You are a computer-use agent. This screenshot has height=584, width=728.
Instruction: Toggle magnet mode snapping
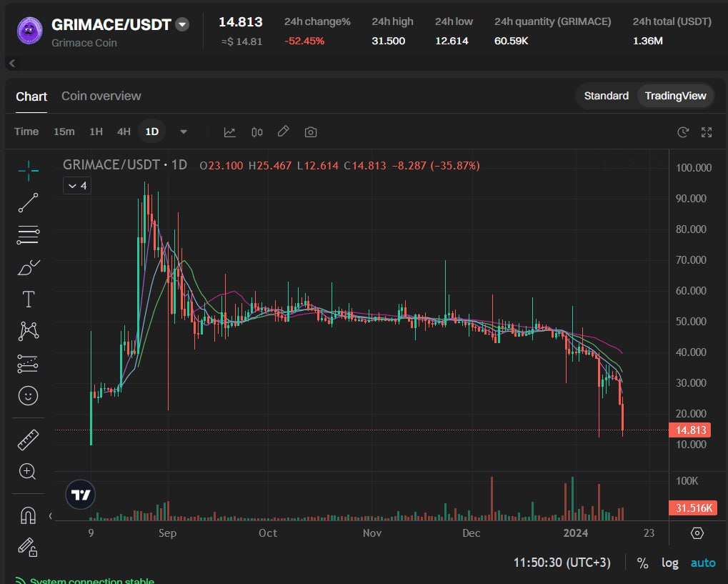pyautogui.click(x=28, y=515)
